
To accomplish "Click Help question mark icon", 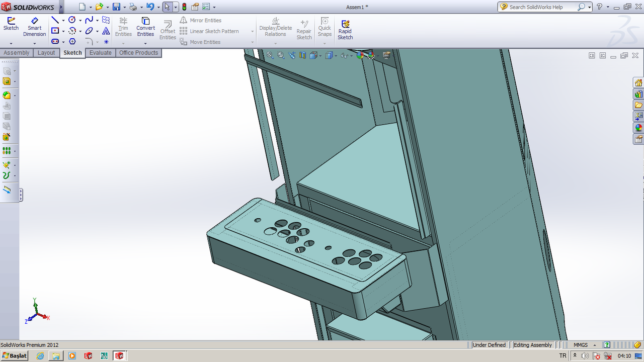I will pos(599,7).
